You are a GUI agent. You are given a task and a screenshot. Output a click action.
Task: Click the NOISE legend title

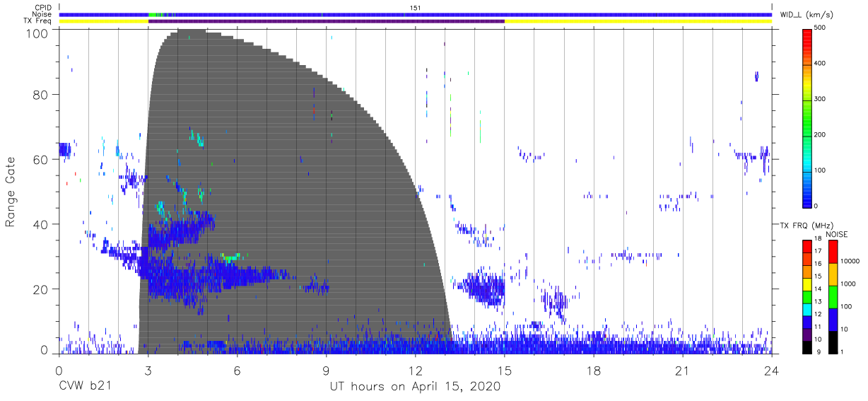836,234
